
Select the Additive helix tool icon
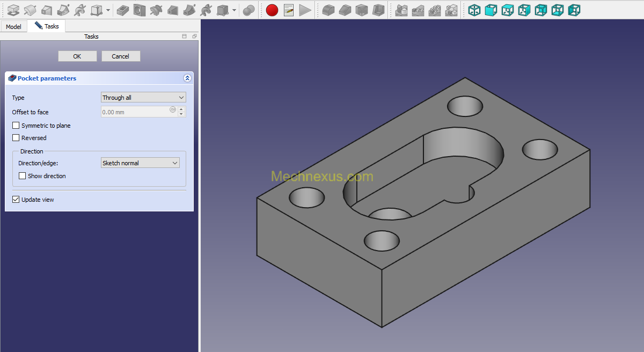(x=80, y=10)
